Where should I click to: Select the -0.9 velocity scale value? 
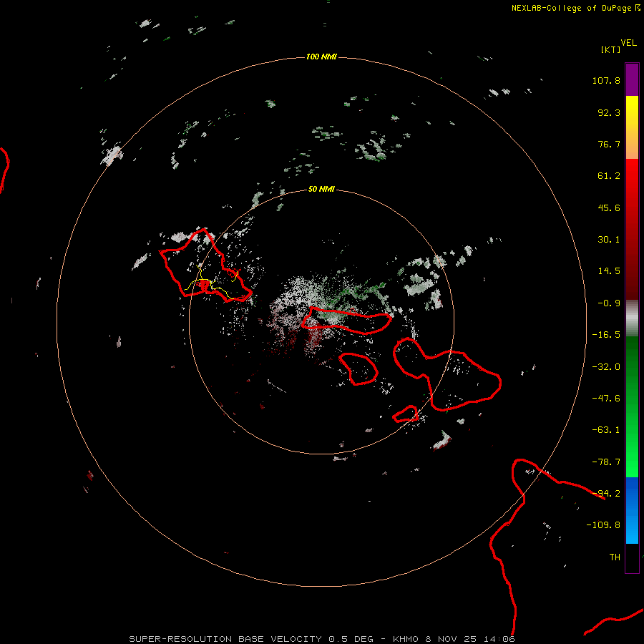pyautogui.click(x=609, y=303)
